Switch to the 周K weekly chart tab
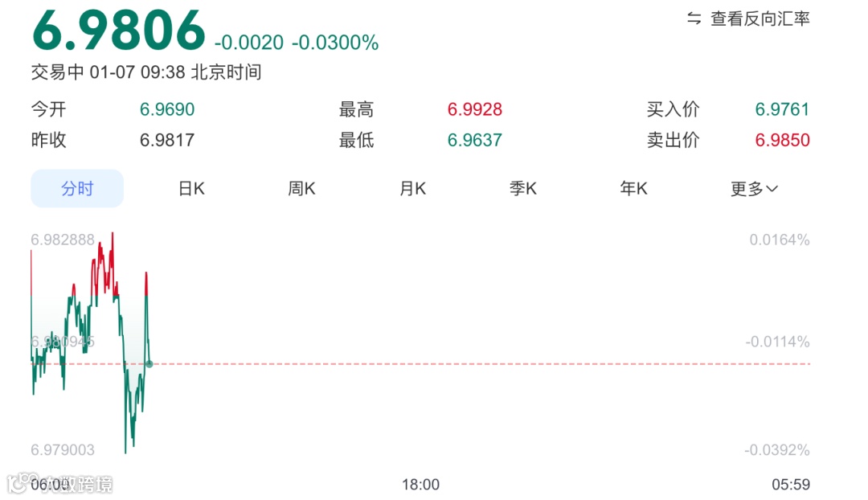 [x=301, y=188]
